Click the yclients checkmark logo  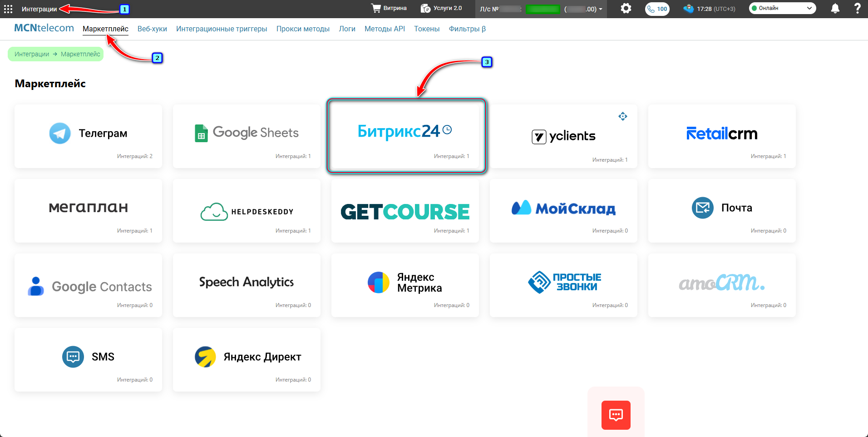point(539,136)
